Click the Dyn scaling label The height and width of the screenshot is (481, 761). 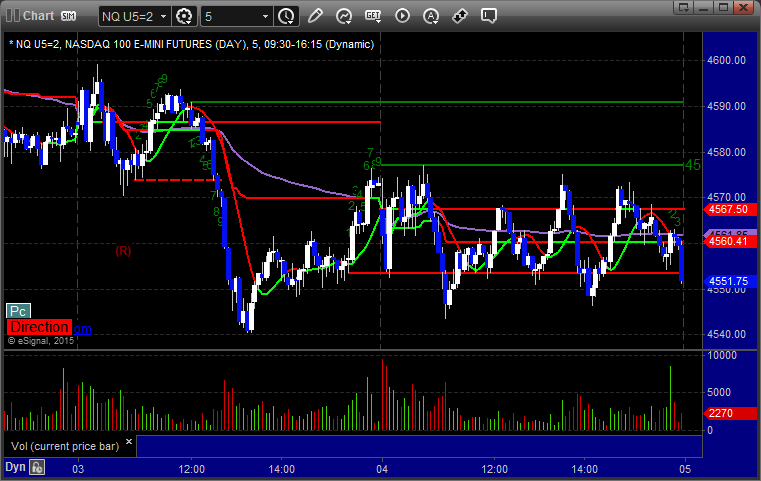tap(15, 467)
